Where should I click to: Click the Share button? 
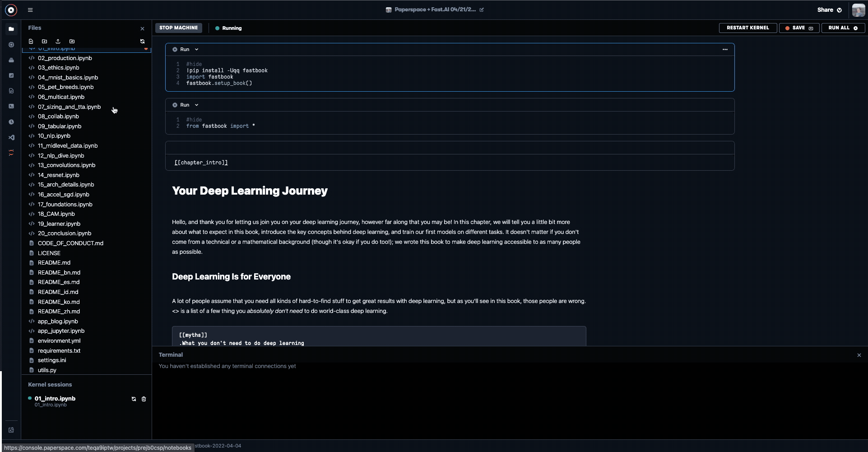pyautogui.click(x=830, y=9)
